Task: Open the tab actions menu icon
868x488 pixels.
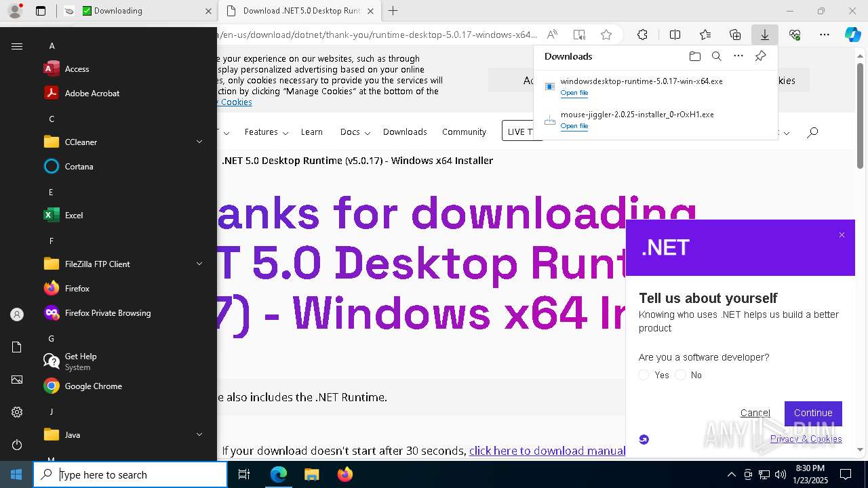Action: pyautogui.click(x=41, y=11)
